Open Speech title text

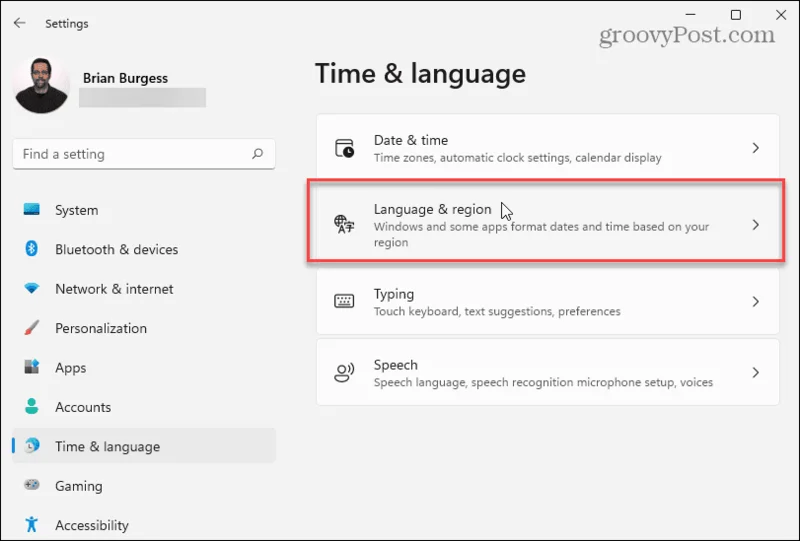[x=395, y=365]
